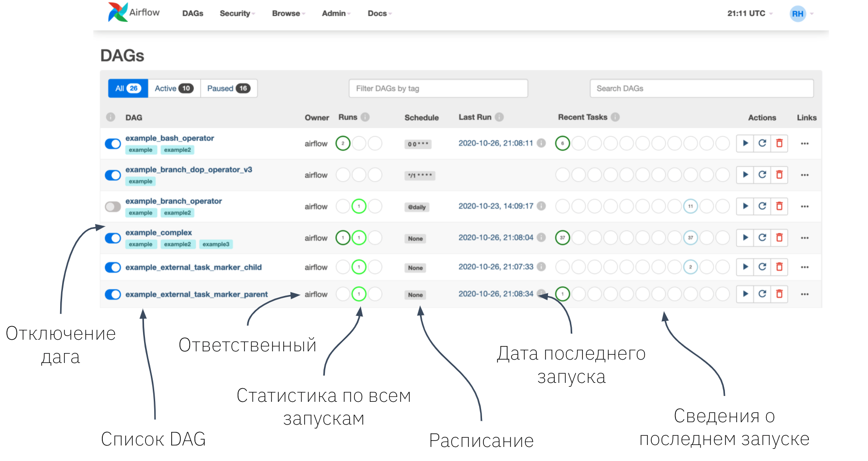
Task: Click inside the Search DAGs field
Action: [702, 88]
